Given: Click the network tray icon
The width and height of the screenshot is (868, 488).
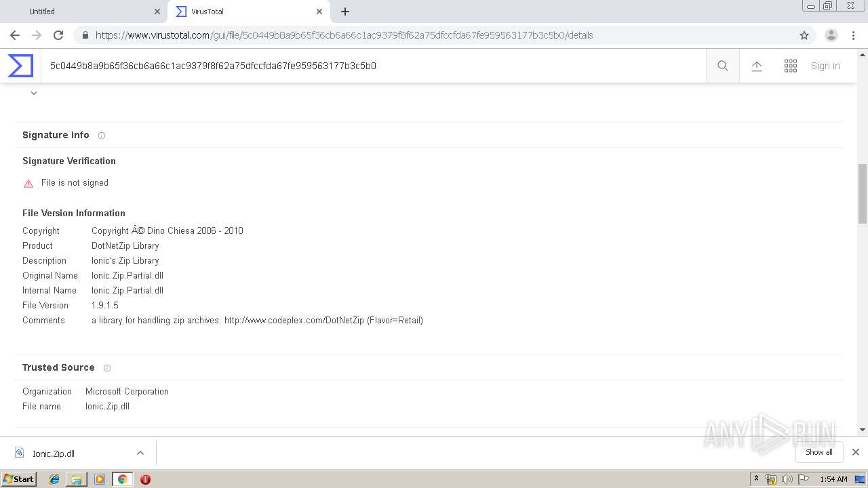Looking at the screenshot, I should click(771, 479).
